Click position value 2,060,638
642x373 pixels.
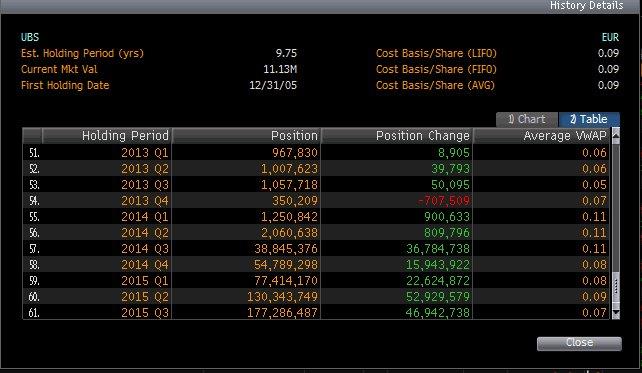(289, 233)
